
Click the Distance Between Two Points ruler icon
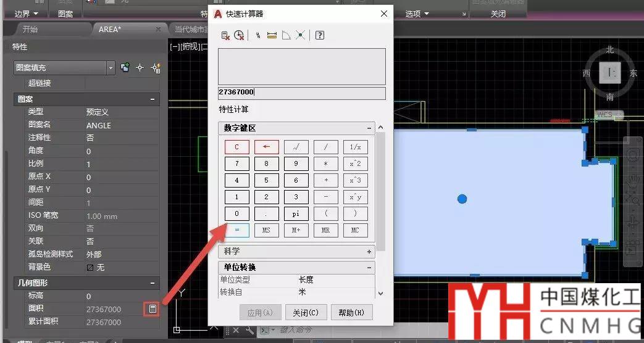point(272,36)
